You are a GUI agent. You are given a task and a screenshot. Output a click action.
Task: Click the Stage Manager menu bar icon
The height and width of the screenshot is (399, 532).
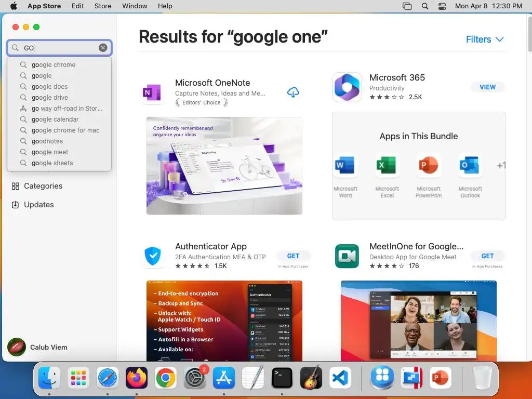pos(407,6)
